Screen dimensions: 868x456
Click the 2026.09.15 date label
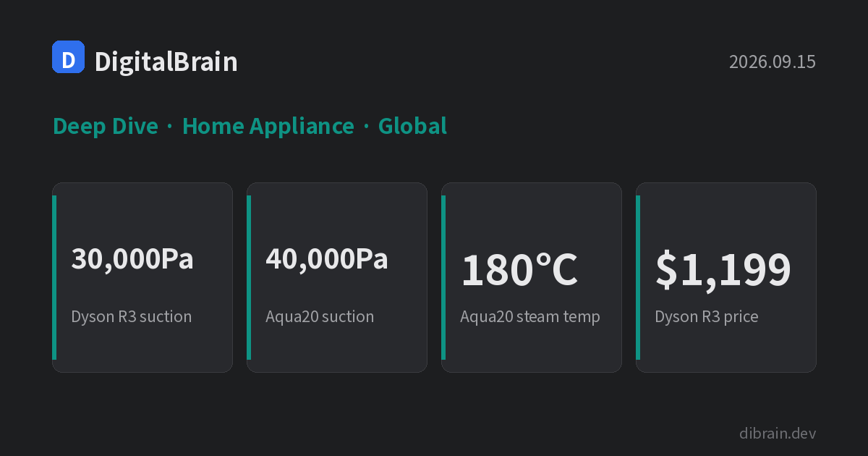coord(773,62)
